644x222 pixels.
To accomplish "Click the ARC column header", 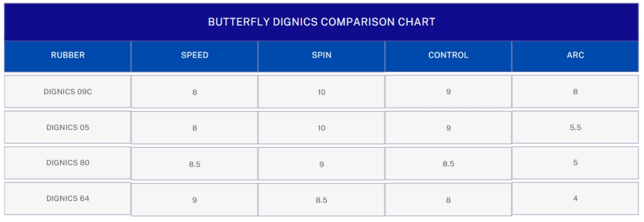I will click(x=575, y=55).
